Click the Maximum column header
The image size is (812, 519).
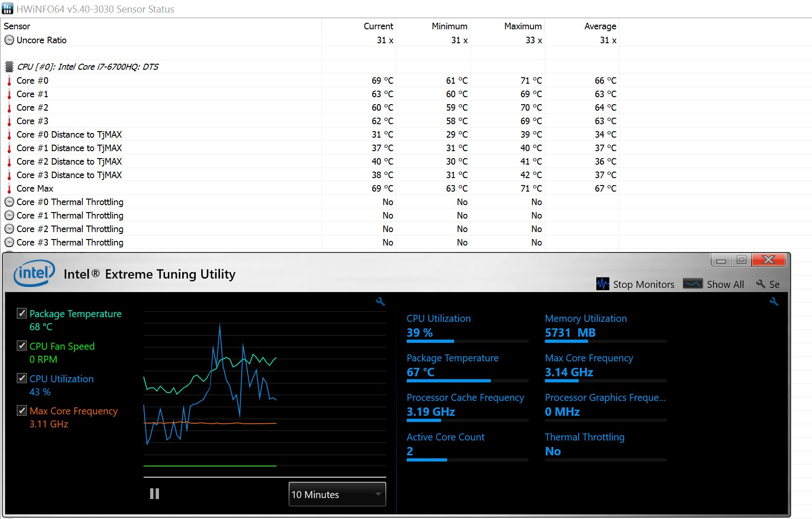tap(523, 26)
